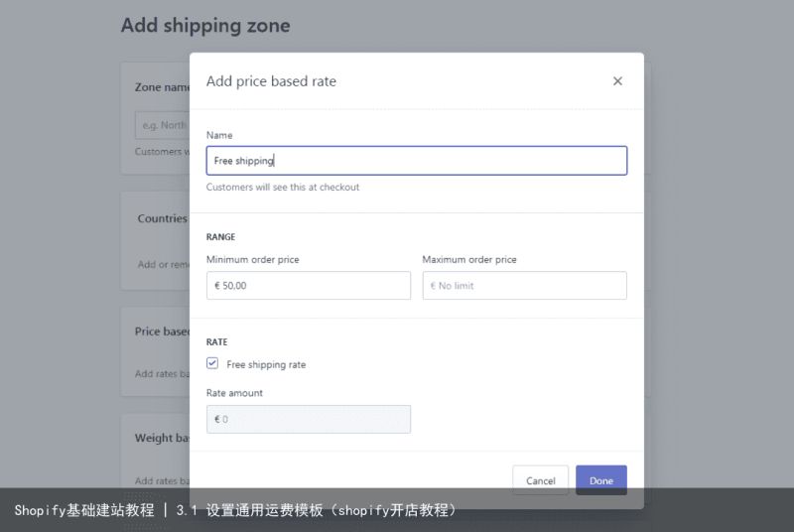Click the RATE section heading
This screenshot has width=794, height=532.
216,342
